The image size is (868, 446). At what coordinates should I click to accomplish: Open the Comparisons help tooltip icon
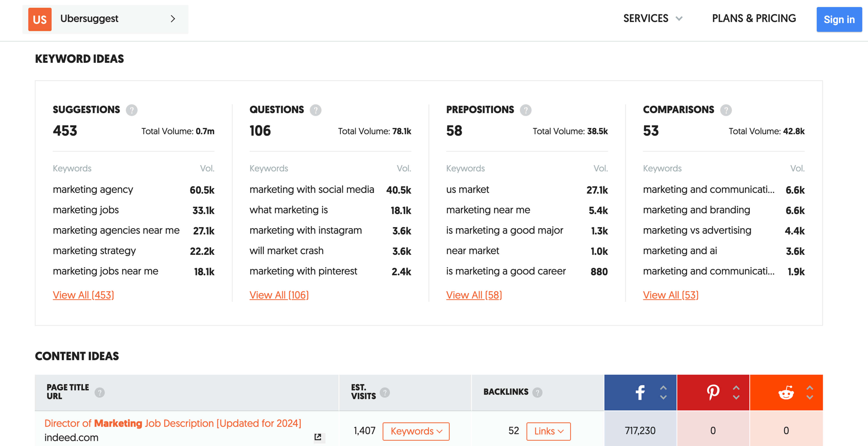point(726,110)
